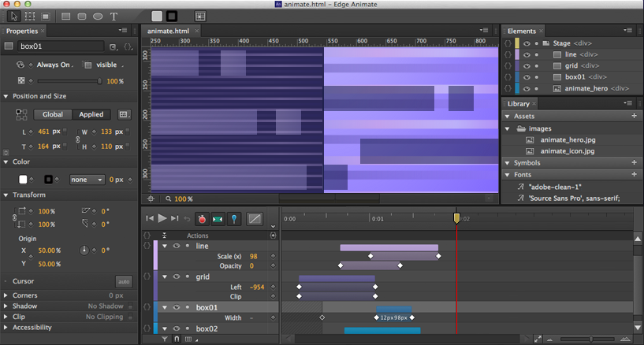Toggle the Auto-Transition mode icon
Image resolution: width=644 pixels, height=345 pixels.
pos(218,218)
